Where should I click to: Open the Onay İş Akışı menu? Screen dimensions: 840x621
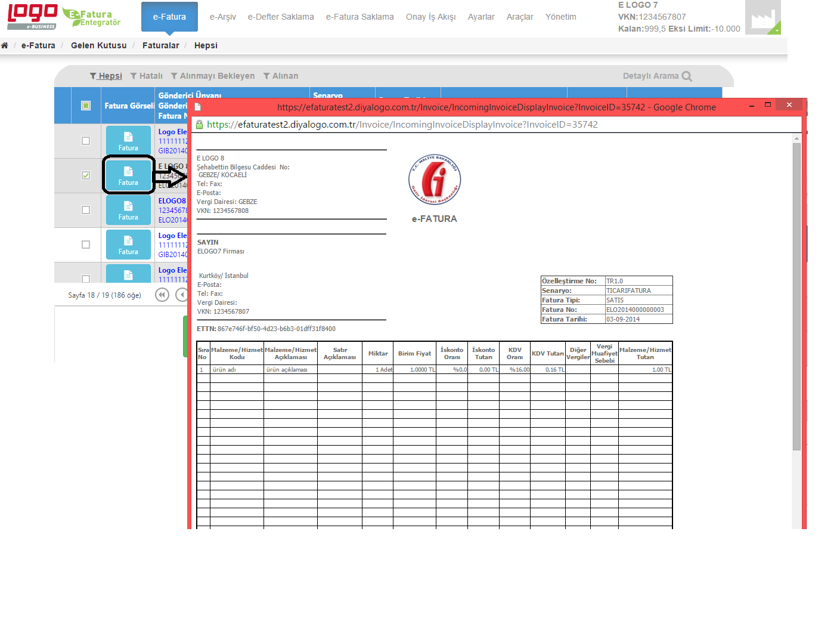(431, 17)
